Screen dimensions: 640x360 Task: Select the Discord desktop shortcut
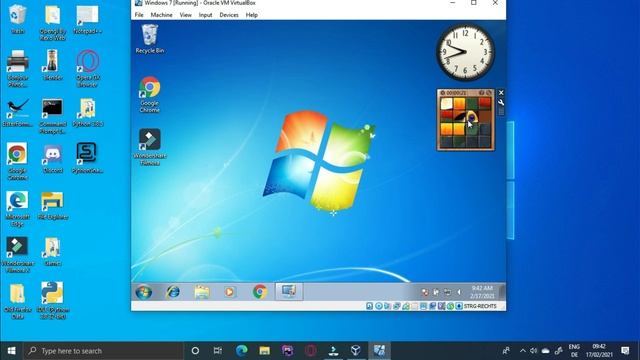[x=53, y=158]
